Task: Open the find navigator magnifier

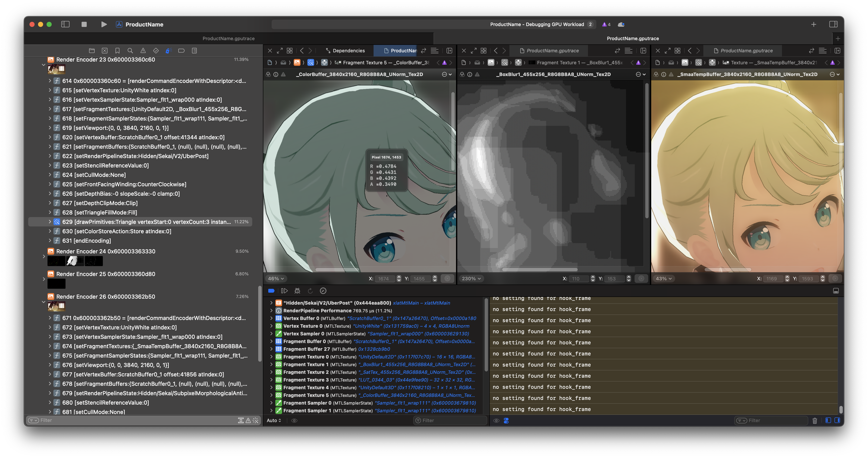Action: pyautogui.click(x=130, y=51)
